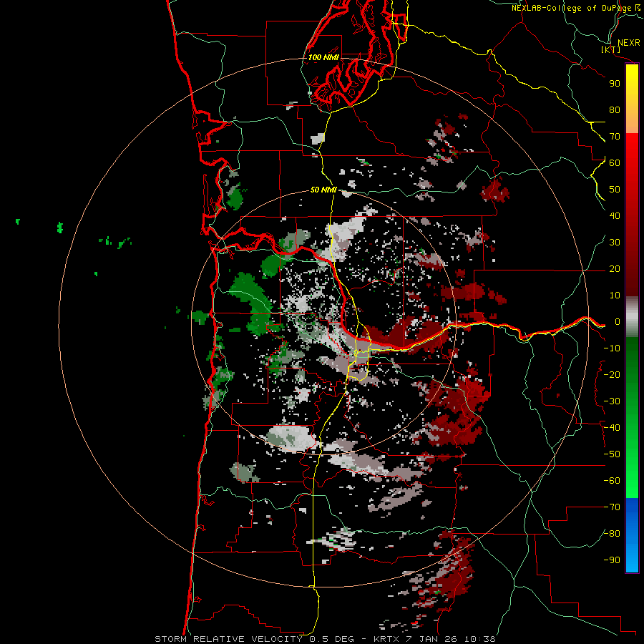644x644 pixels.
Task: Select the dark maroon segment of the color bar
Action: 632,263
